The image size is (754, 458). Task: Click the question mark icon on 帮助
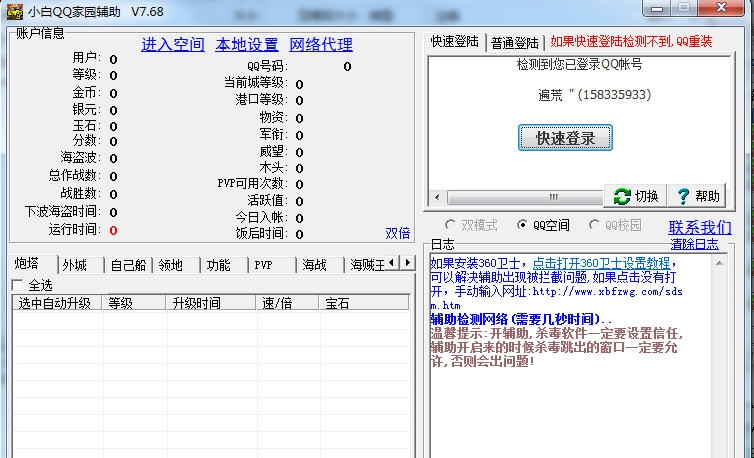[x=683, y=196]
